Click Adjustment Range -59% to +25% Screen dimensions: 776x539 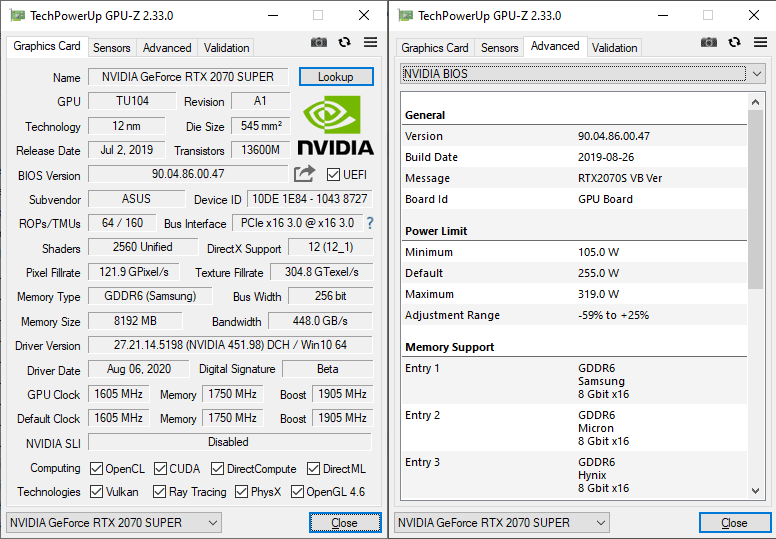(x=613, y=315)
